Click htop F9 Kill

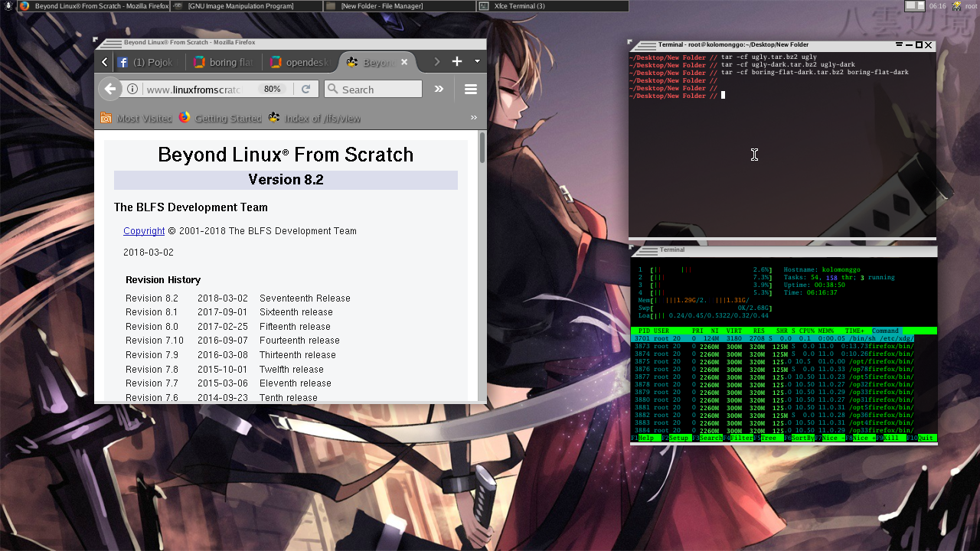[891, 439]
